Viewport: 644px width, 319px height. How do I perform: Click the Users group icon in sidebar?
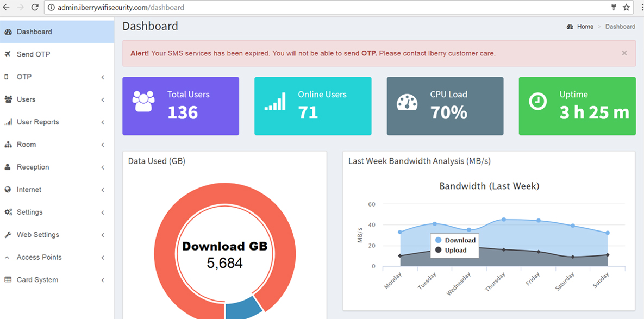point(8,99)
